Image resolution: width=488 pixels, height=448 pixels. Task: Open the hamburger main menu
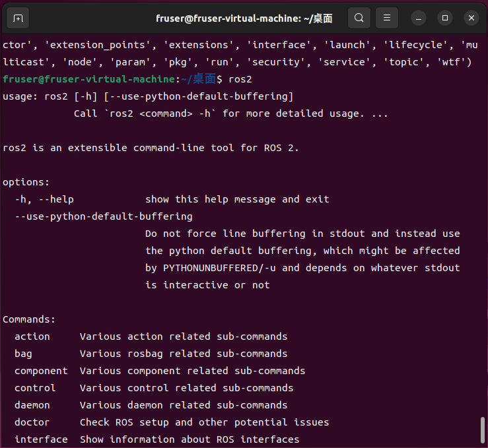click(x=386, y=18)
